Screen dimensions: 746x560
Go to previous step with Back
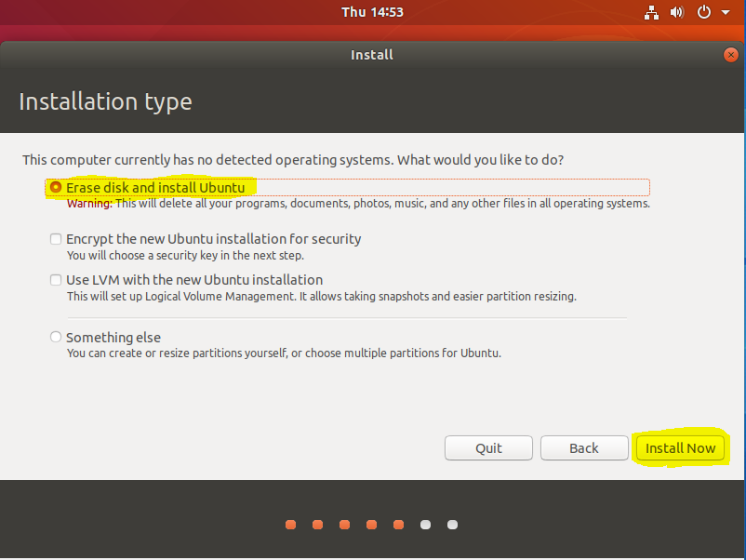584,447
